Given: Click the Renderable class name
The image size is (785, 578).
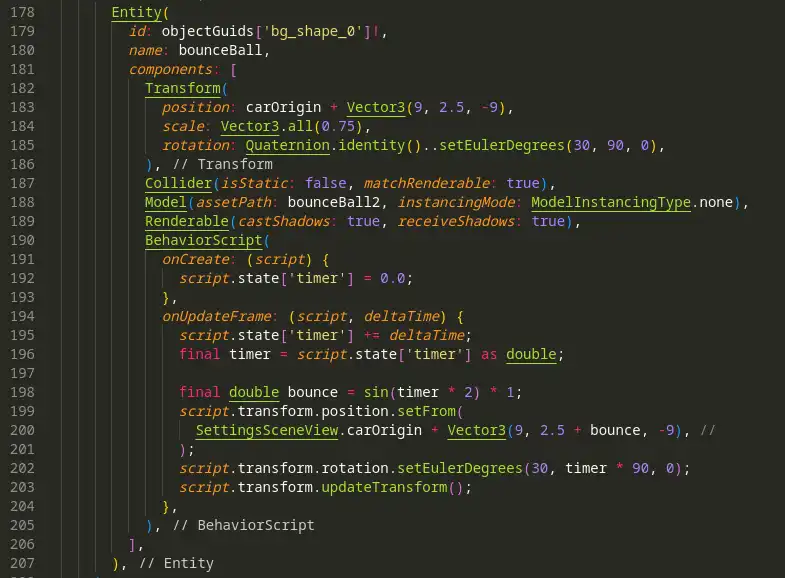Looking at the screenshot, I should pos(187,221).
